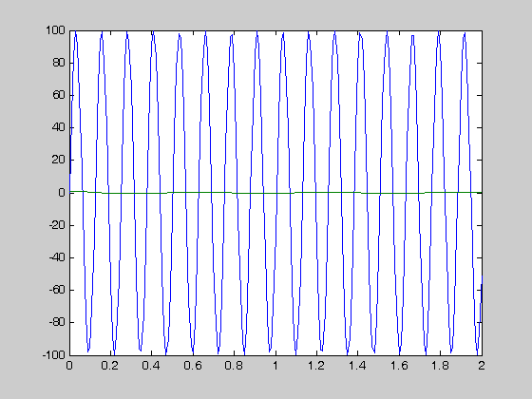Click the x-axis tick label "0.8"

pos(234,366)
